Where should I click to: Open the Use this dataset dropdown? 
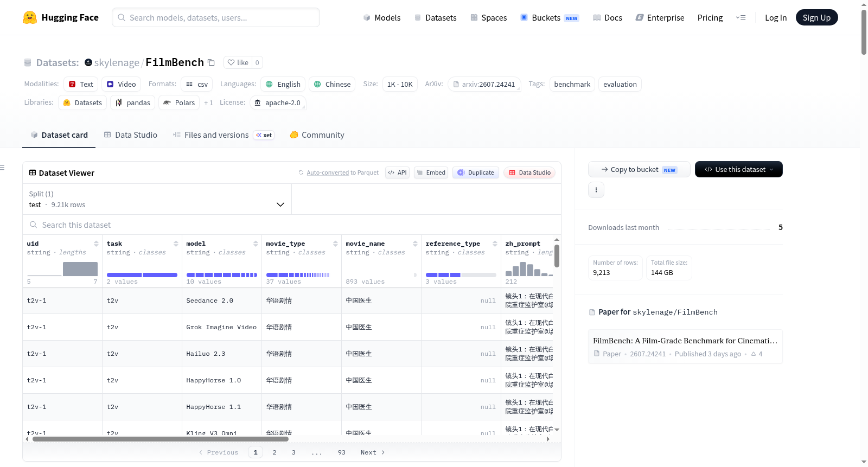point(739,169)
